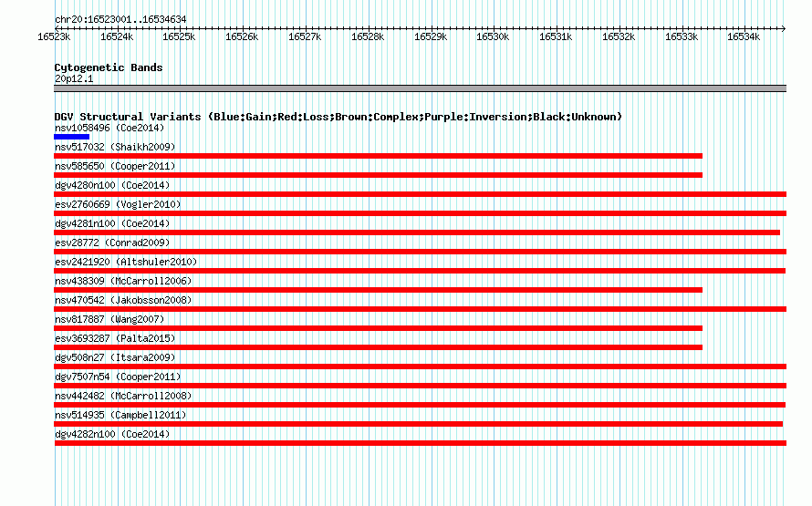Click the 16533k ruler tick label
812x506 pixels.
tap(682, 37)
